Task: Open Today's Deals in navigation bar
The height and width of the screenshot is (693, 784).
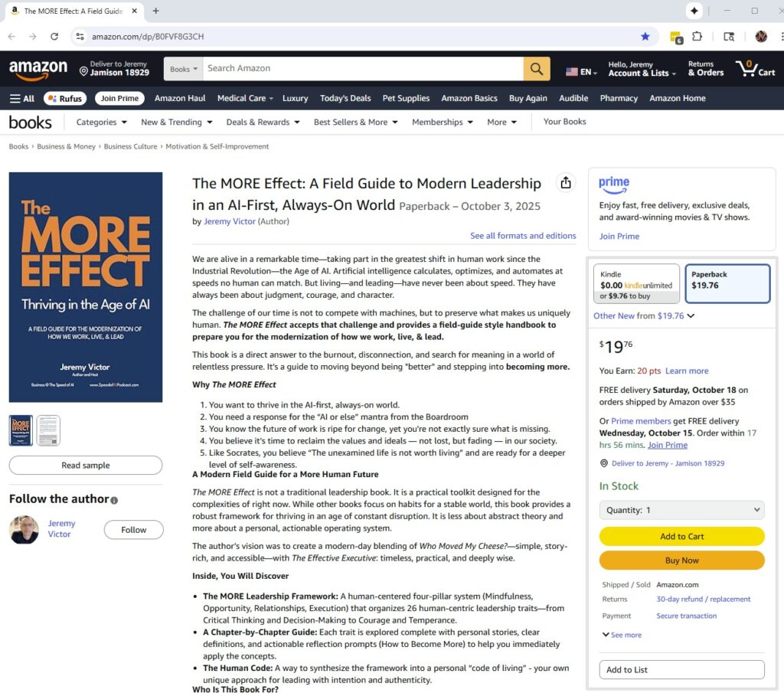Action: [345, 98]
